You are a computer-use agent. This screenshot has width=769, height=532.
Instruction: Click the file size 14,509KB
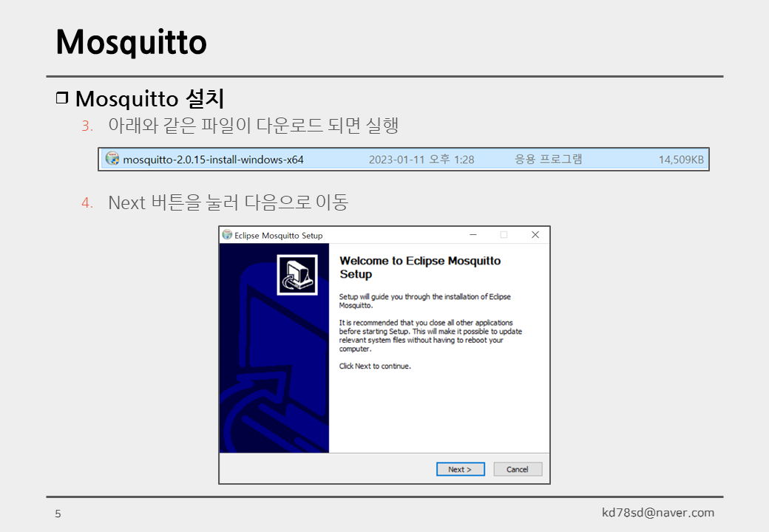[681, 160]
